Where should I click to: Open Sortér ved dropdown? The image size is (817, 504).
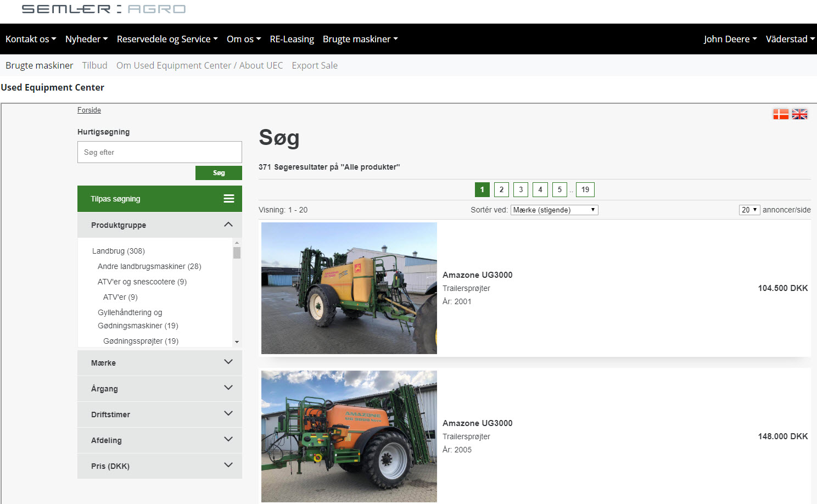pos(554,210)
